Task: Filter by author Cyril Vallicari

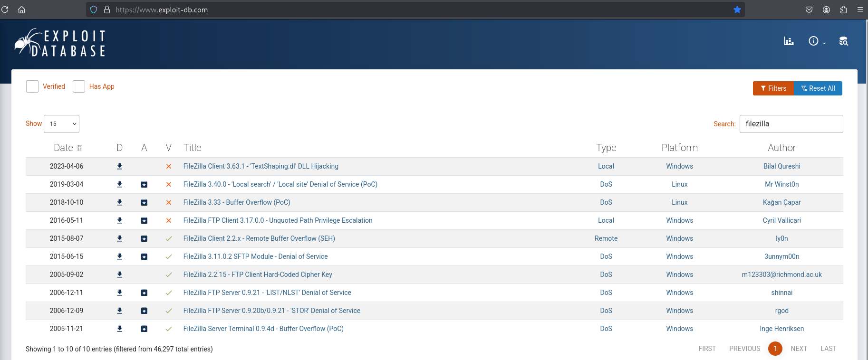Action: click(x=782, y=220)
